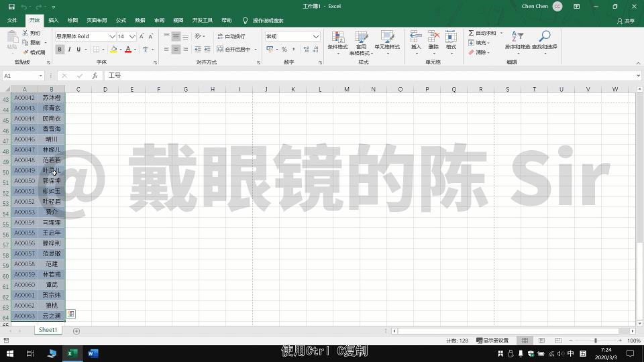Open the Clear (清除) dropdown
Viewport: 644px width, 362px height.
(x=479, y=52)
